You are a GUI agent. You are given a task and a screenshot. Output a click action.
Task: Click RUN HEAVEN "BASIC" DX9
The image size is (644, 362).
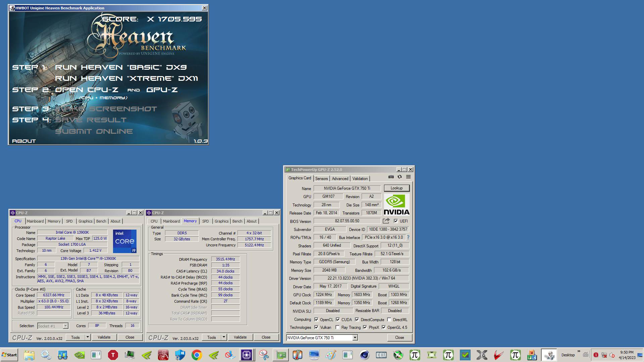point(121,67)
